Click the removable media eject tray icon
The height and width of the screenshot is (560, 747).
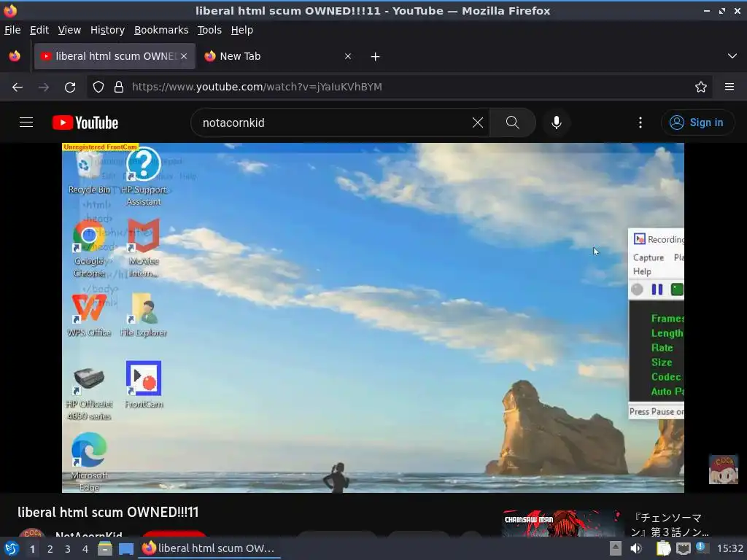pyautogui.click(x=615, y=548)
